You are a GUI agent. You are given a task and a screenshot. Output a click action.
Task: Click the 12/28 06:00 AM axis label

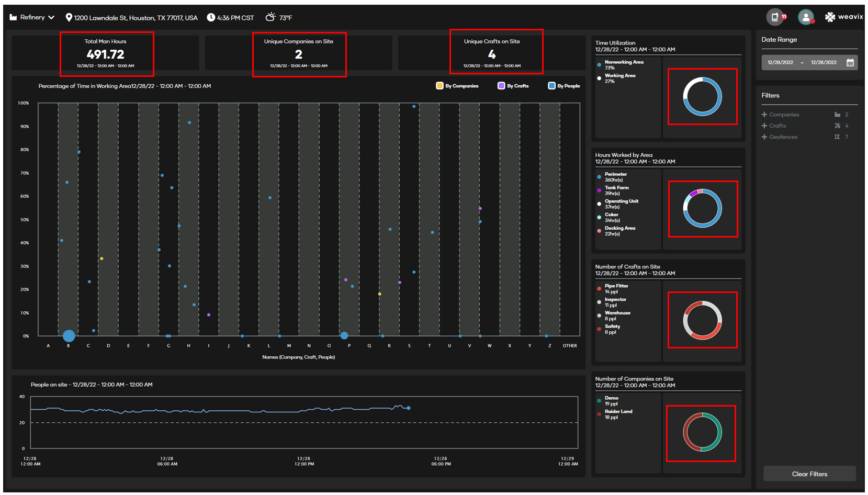[x=167, y=461]
